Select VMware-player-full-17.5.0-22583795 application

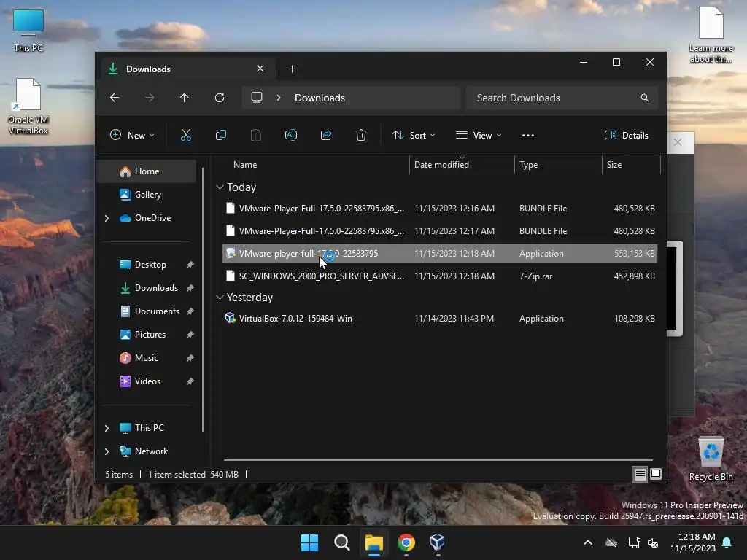click(440, 253)
